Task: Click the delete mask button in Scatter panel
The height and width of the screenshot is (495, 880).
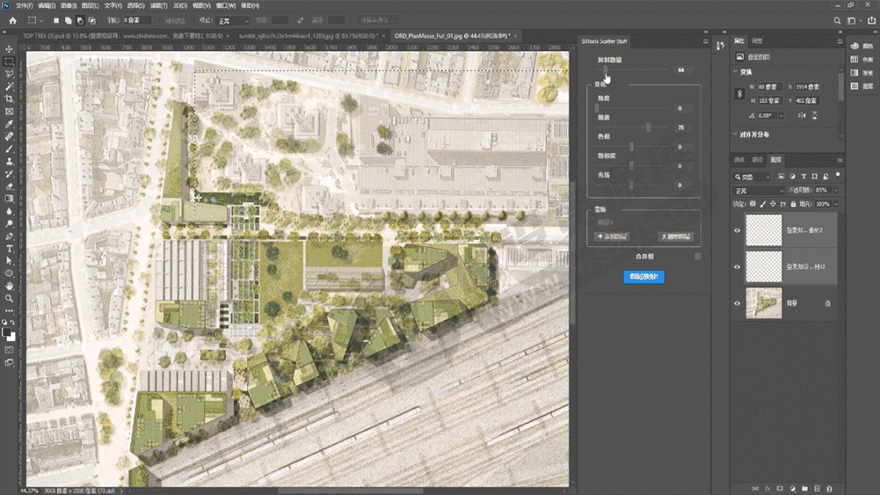Action: [x=675, y=236]
